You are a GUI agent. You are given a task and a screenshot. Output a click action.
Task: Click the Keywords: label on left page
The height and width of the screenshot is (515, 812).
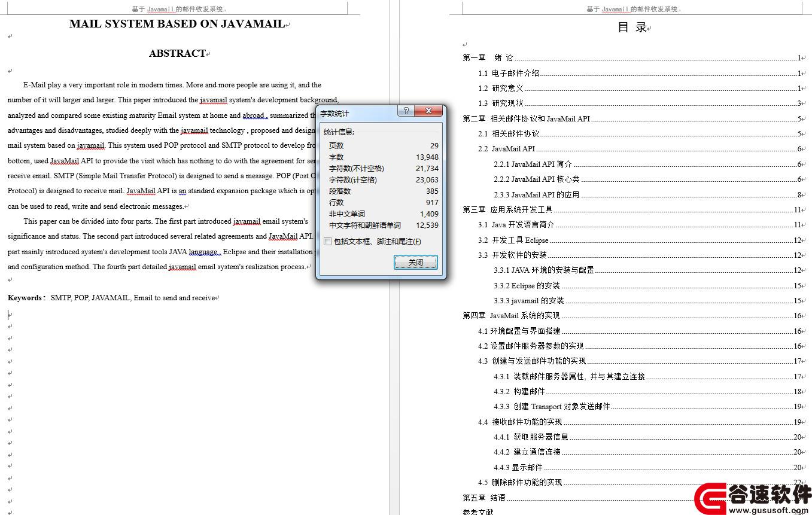click(26, 297)
